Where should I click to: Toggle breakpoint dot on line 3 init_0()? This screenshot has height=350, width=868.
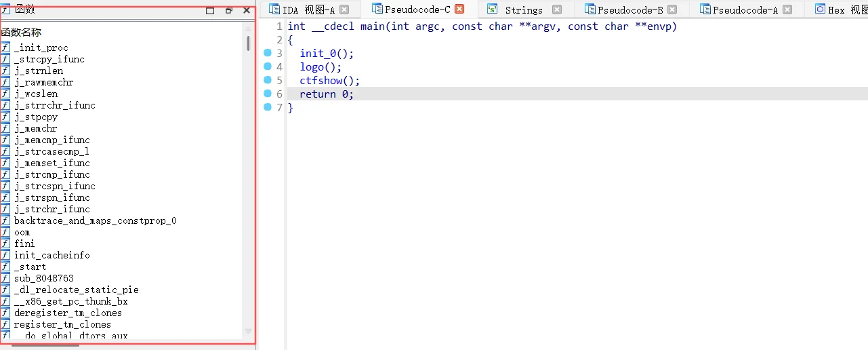(x=268, y=53)
